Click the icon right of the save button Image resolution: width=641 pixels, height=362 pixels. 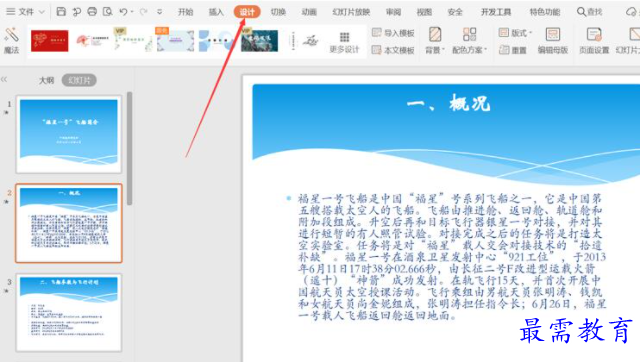click(x=76, y=12)
